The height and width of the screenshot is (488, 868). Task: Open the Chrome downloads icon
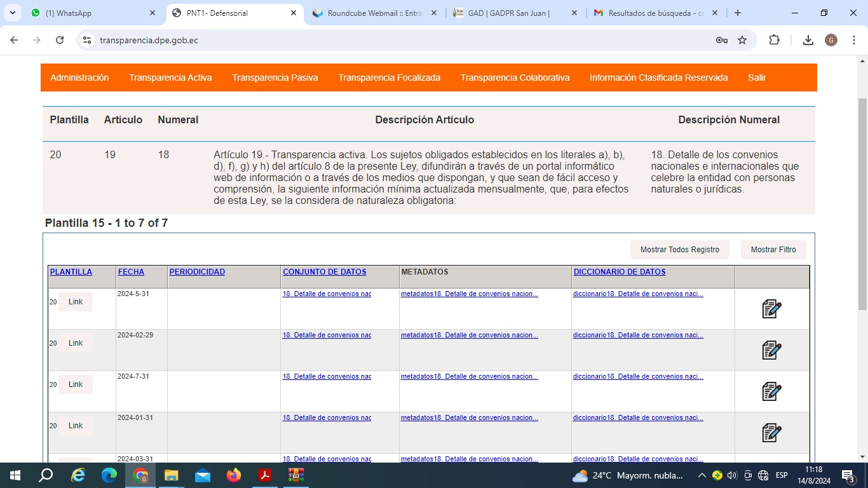(808, 40)
